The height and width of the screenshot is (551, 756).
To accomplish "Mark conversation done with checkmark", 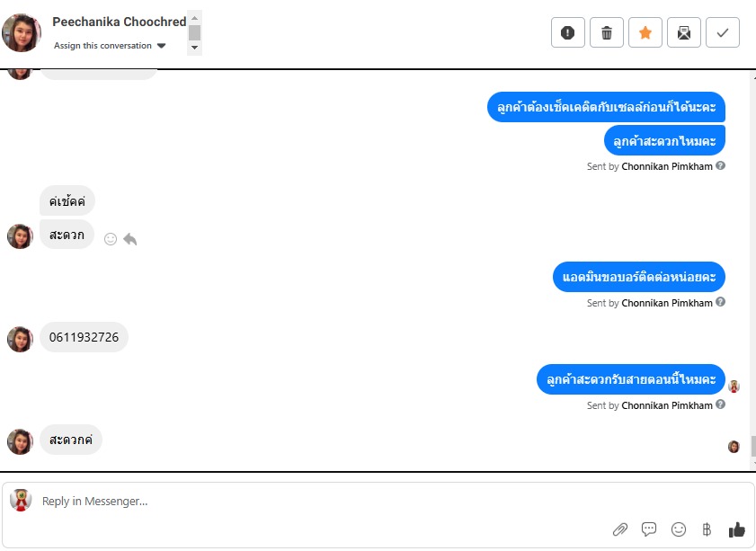I will (x=722, y=32).
